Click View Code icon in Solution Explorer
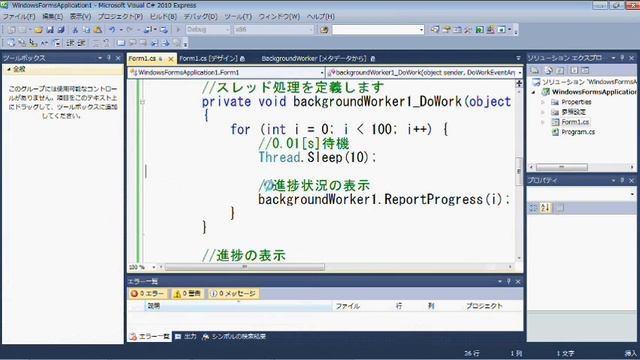Image resolution: width=640 pixels, height=360 pixels. tap(574, 71)
